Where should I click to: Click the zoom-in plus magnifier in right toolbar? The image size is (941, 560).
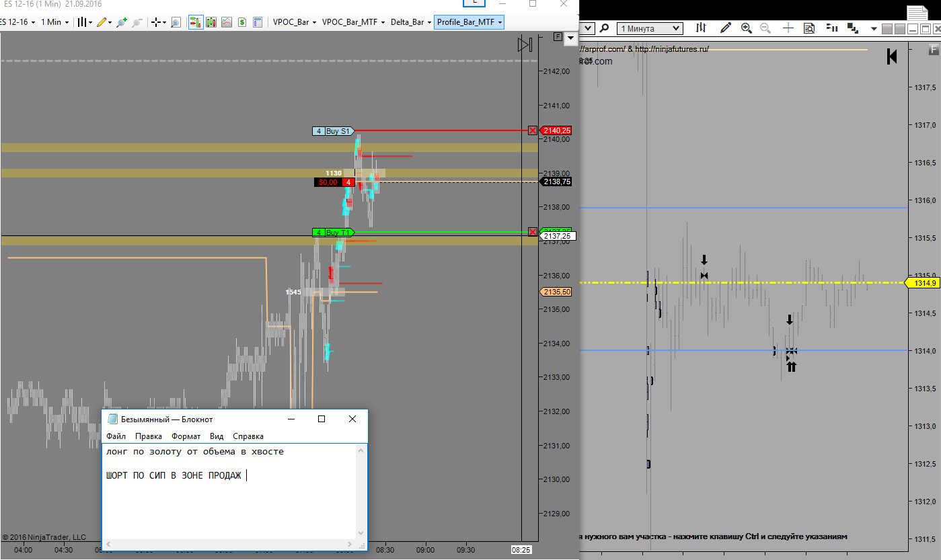coord(747,28)
